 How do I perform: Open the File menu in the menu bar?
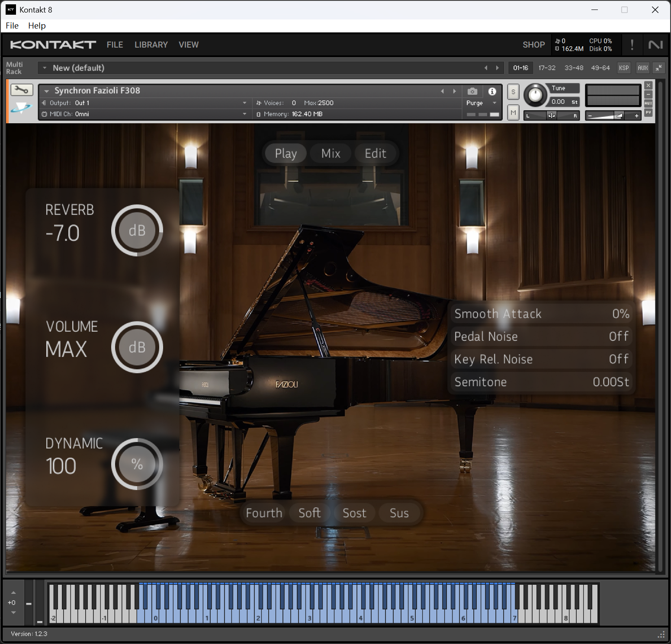pyautogui.click(x=12, y=26)
